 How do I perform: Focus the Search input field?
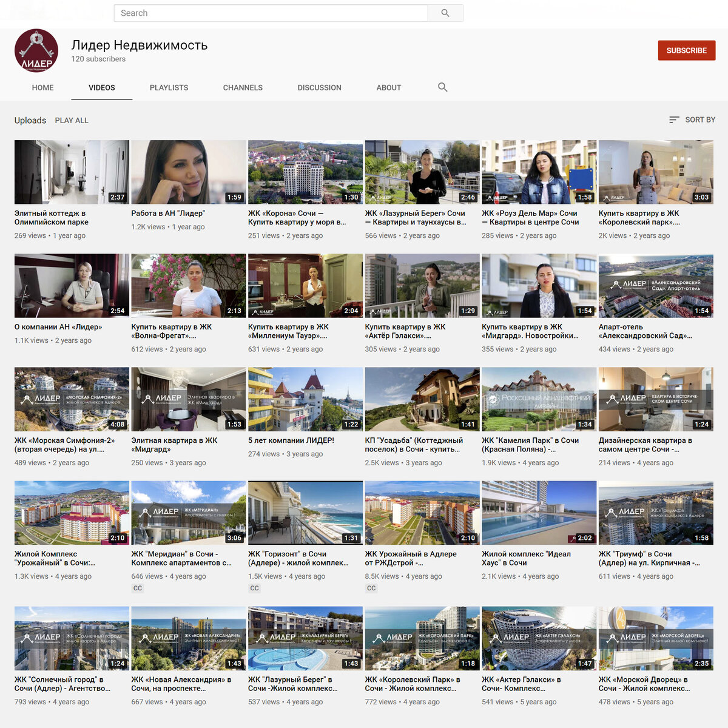click(271, 13)
